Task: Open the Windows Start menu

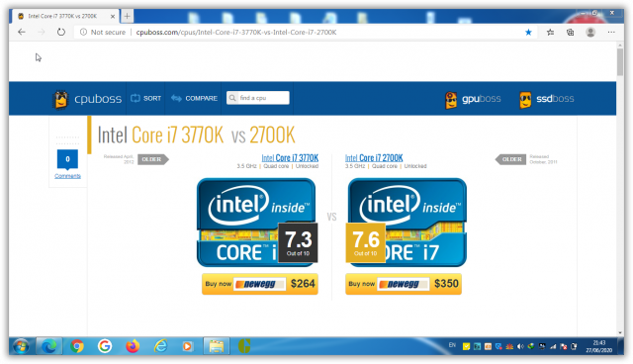Action: [21, 346]
